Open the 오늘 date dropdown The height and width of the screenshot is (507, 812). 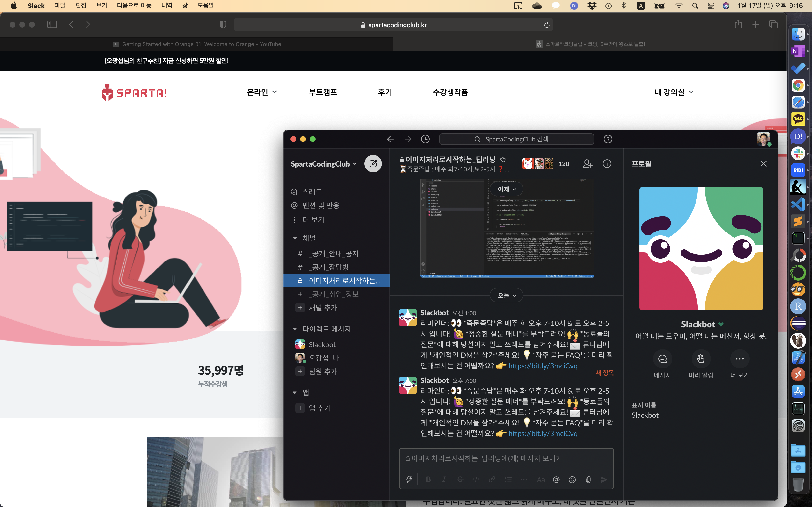(x=506, y=296)
